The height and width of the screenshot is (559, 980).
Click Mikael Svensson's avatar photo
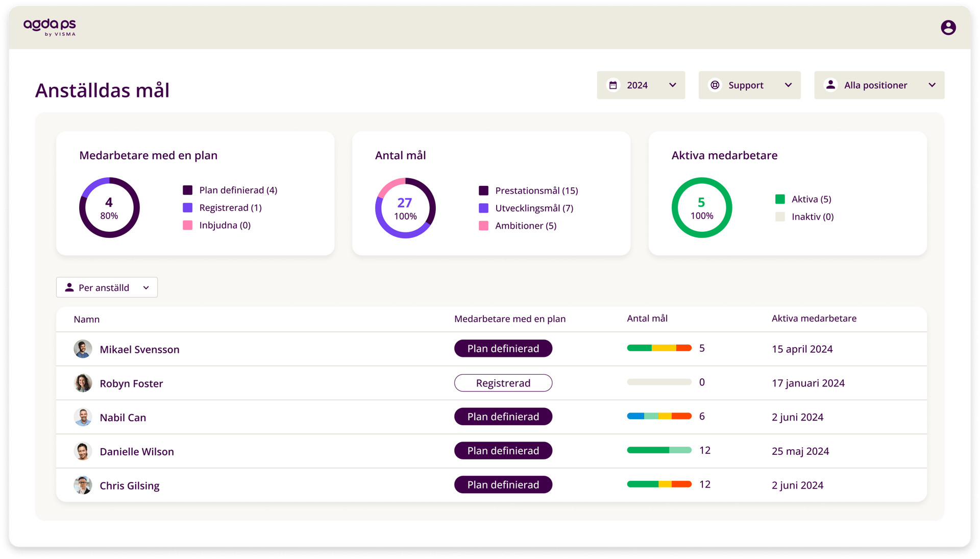83,349
